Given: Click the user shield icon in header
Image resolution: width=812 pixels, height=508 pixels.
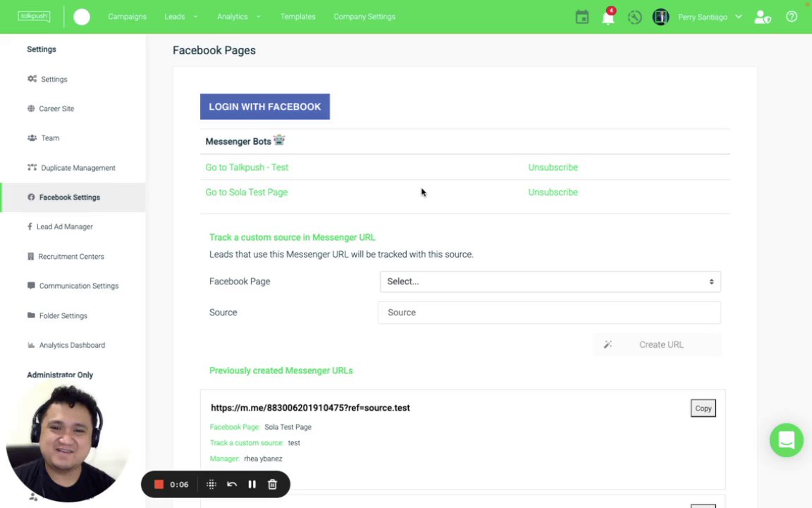Looking at the screenshot, I should 762,17.
